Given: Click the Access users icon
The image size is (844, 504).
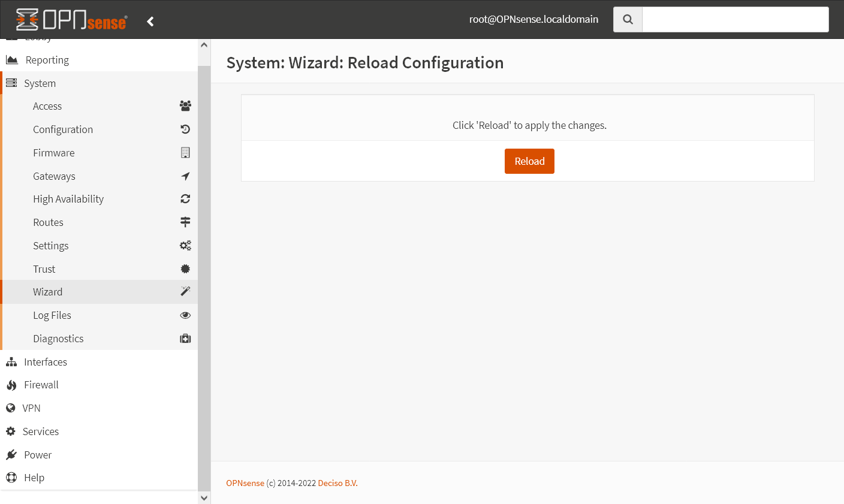Looking at the screenshot, I should pos(185,106).
